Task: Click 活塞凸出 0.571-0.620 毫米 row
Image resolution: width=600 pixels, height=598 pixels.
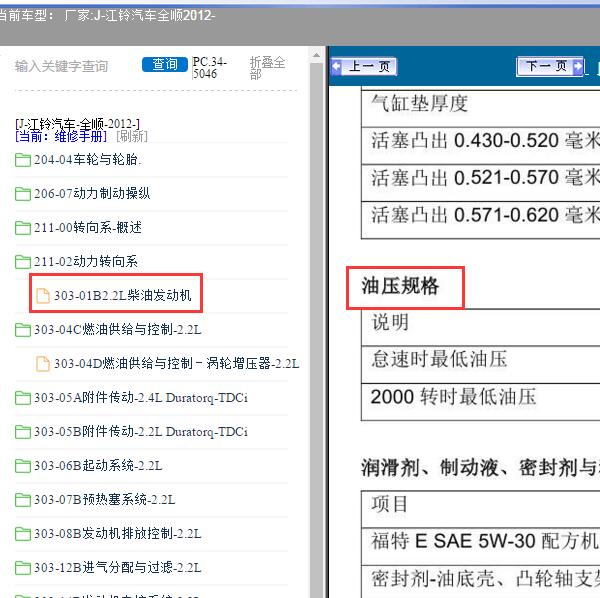Action: [481, 219]
